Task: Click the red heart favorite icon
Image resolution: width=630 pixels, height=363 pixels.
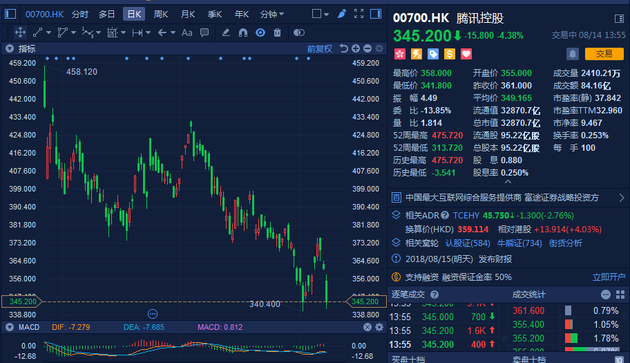Action: click(466, 54)
